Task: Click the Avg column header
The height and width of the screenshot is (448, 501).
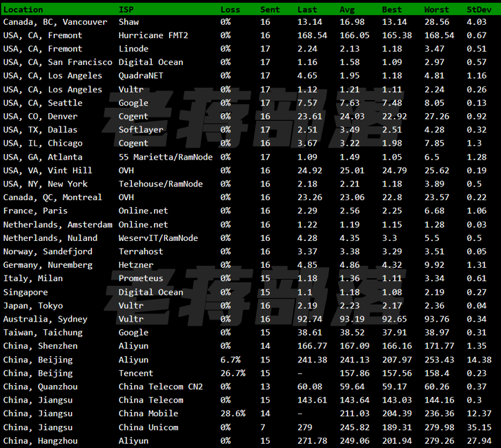Action: [x=347, y=10]
